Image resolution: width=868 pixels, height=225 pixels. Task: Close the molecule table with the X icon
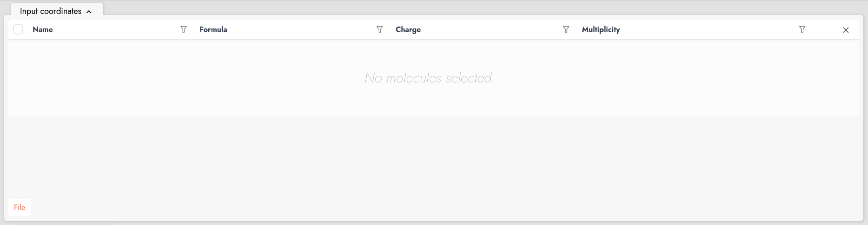[846, 30]
